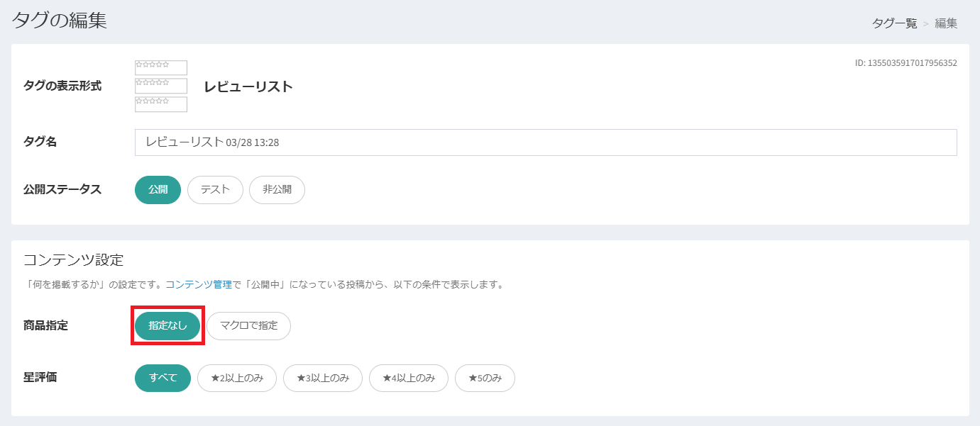Select the 公開 status option
Image resolution: width=980 pixels, height=426 pixels.
(158, 190)
